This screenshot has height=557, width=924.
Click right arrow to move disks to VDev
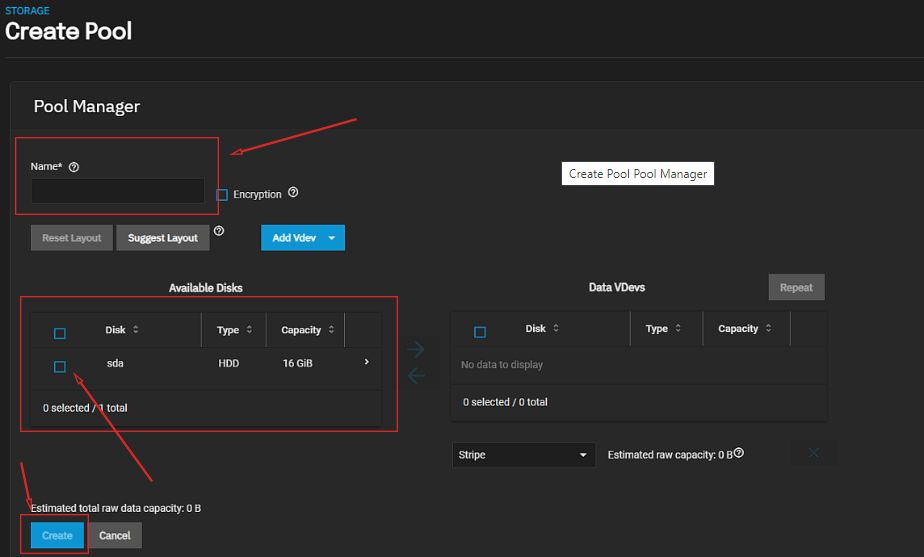pyautogui.click(x=416, y=349)
